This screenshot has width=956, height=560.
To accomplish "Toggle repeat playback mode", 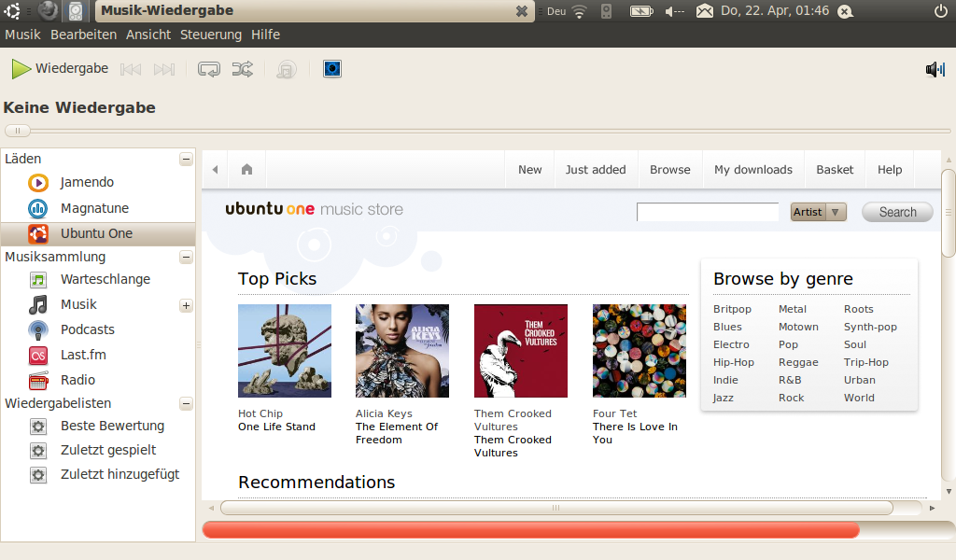I will [208, 69].
